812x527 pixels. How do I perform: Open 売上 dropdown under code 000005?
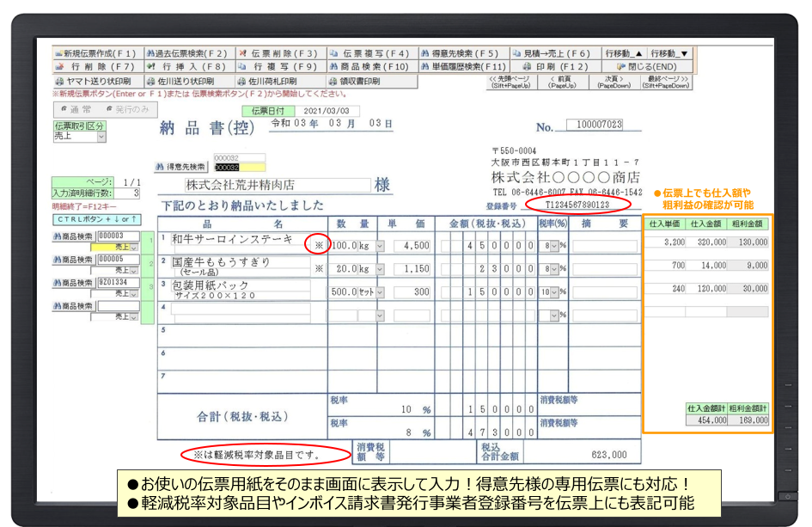click(135, 271)
